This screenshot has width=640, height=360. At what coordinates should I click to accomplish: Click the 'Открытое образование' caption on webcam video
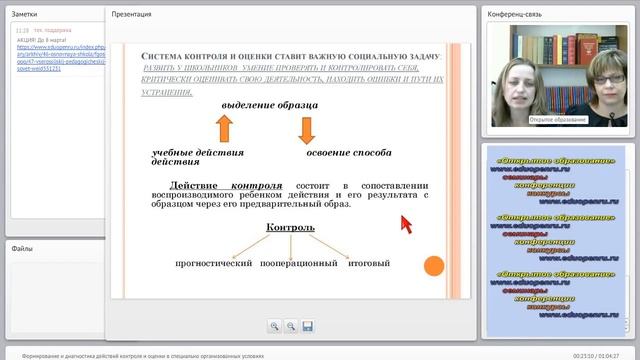(x=558, y=120)
